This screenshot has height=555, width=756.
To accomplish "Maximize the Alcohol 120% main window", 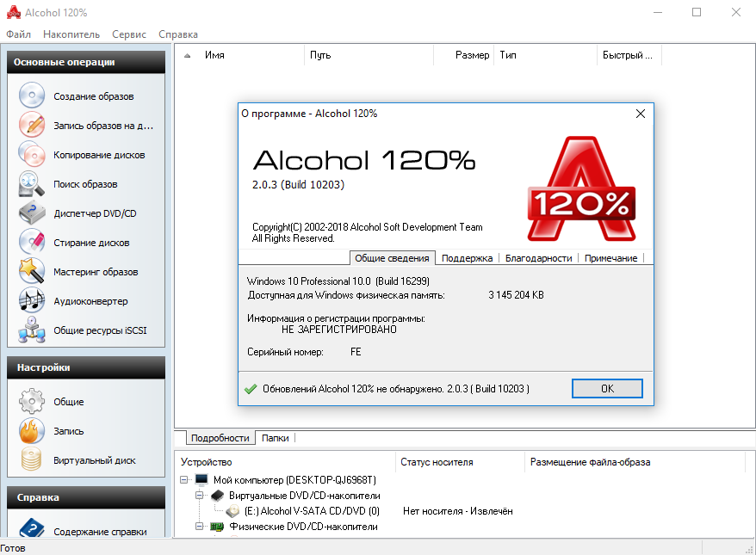I will 697,12.
